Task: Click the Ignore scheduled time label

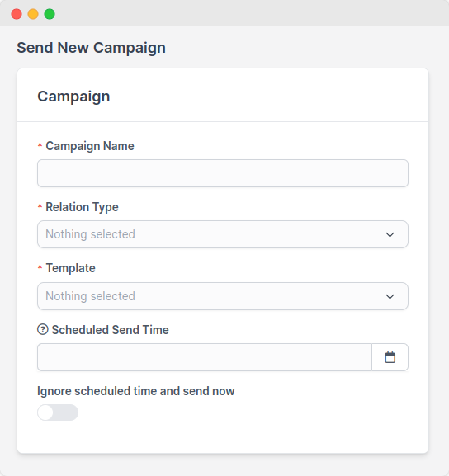Action: click(136, 391)
